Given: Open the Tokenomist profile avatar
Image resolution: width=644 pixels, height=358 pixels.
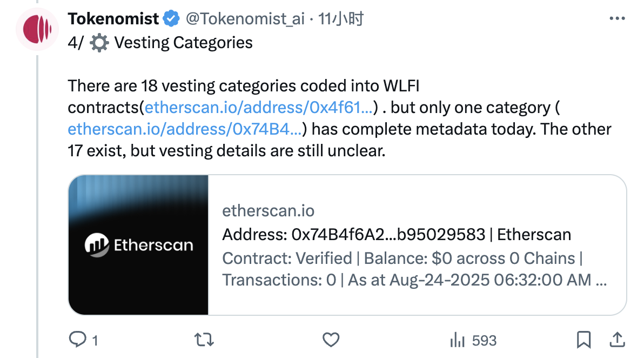Looking at the screenshot, I should (x=37, y=30).
